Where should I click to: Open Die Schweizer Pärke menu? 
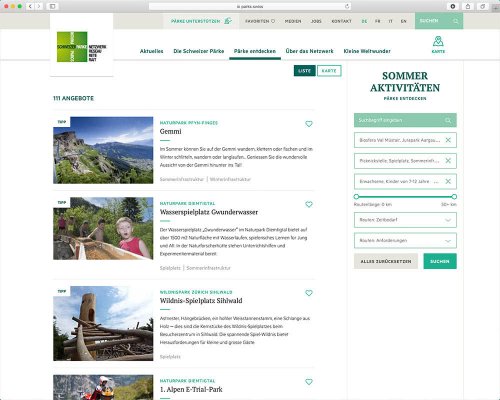(x=199, y=51)
